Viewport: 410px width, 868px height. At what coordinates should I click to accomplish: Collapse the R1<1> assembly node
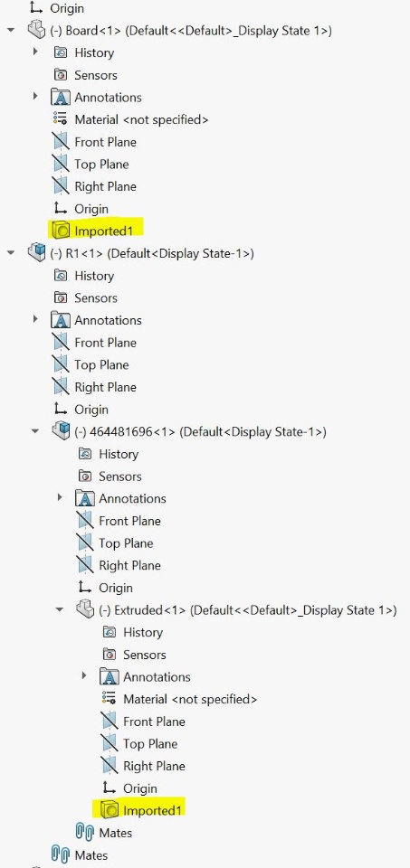pos(11,253)
